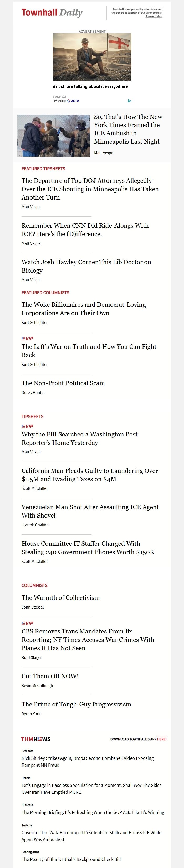Open 'Venezuelan Man Shot After Assaulting ICE Agent' story

tap(90, 511)
